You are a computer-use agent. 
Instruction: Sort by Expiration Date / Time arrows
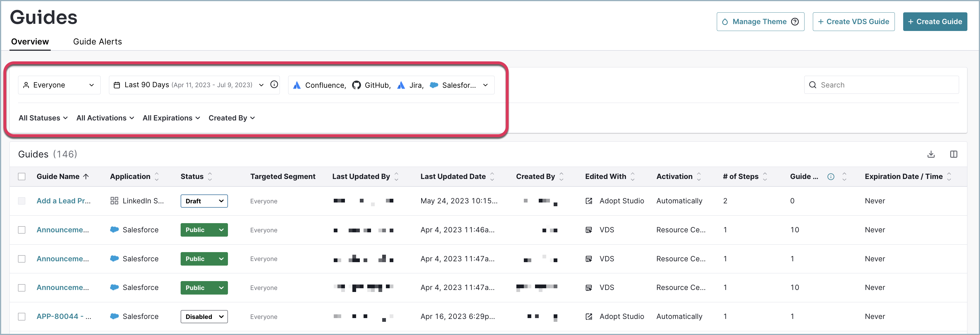[949, 177]
